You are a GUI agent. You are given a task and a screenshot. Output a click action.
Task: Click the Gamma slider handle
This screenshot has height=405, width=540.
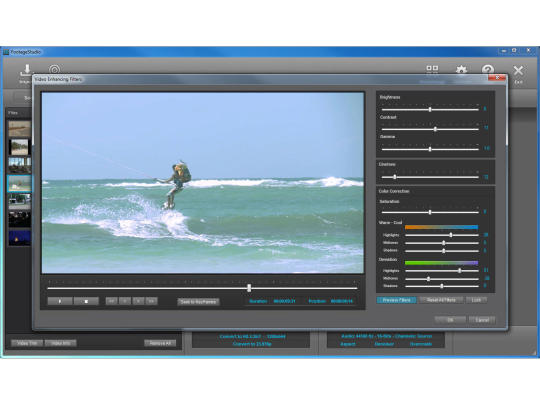click(430, 149)
